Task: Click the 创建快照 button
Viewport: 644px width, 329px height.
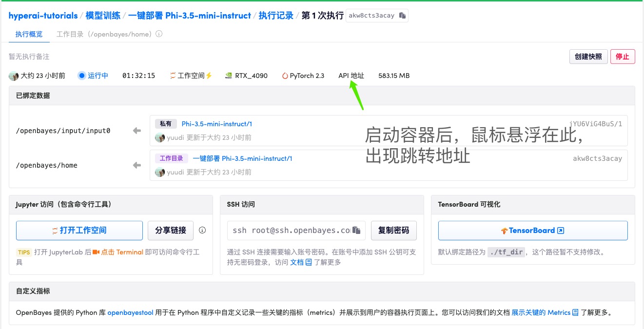Action: (x=589, y=57)
